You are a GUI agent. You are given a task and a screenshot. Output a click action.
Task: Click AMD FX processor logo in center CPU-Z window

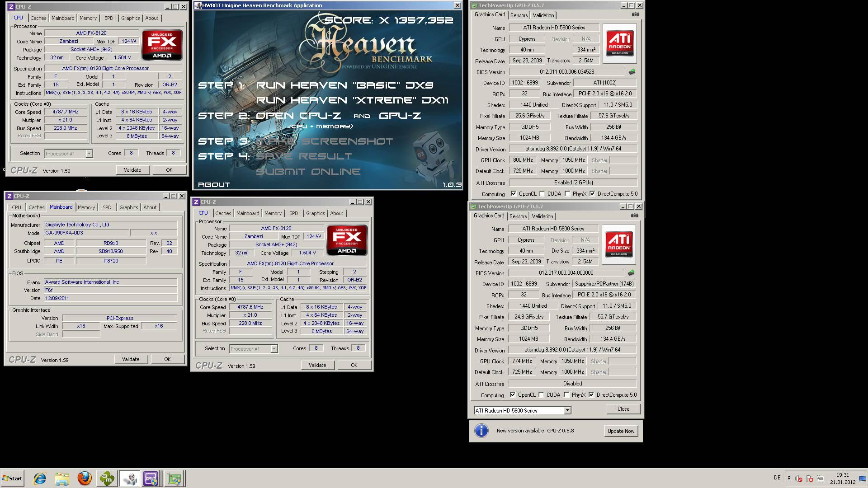click(x=347, y=240)
